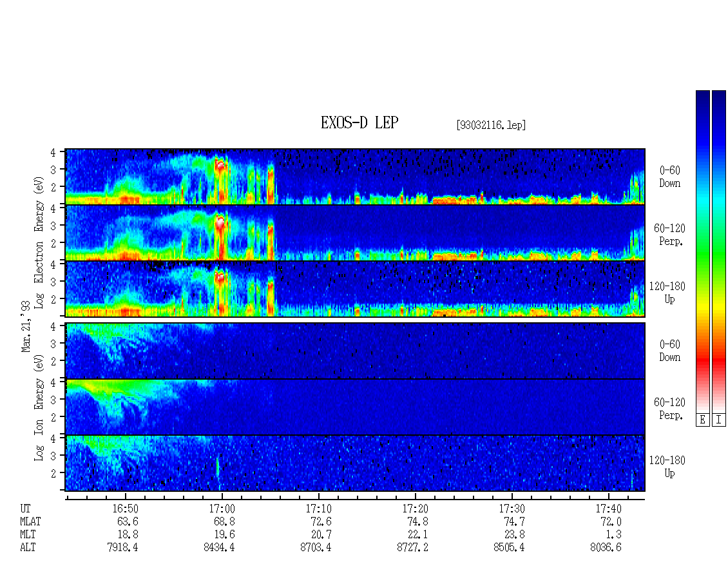
Task: Click the 120-180 Up label beside ion panel
Action: (x=667, y=467)
